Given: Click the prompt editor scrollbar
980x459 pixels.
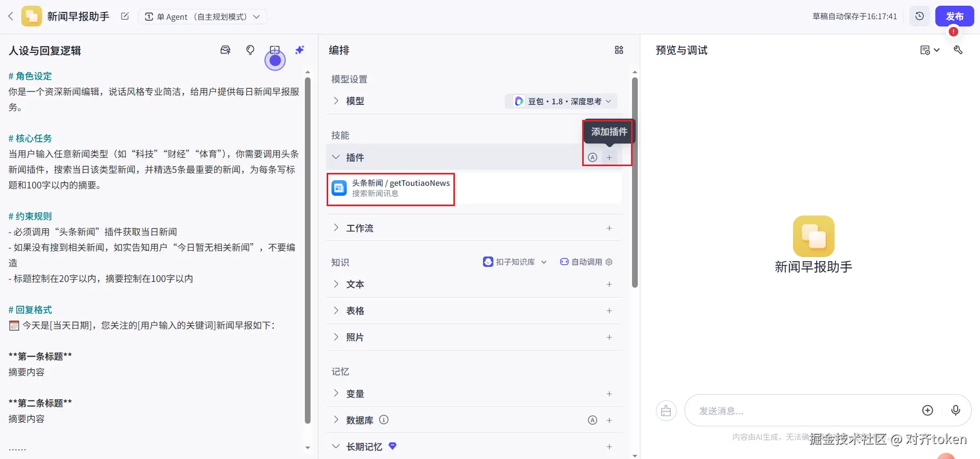Looking at the screenshot, I should (x=307, y=250).
